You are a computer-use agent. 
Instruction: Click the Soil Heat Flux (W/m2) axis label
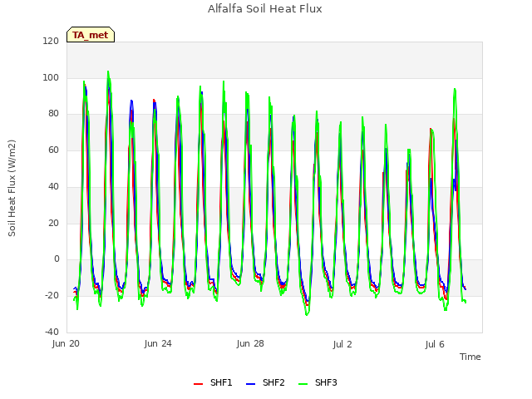[12, 188]
